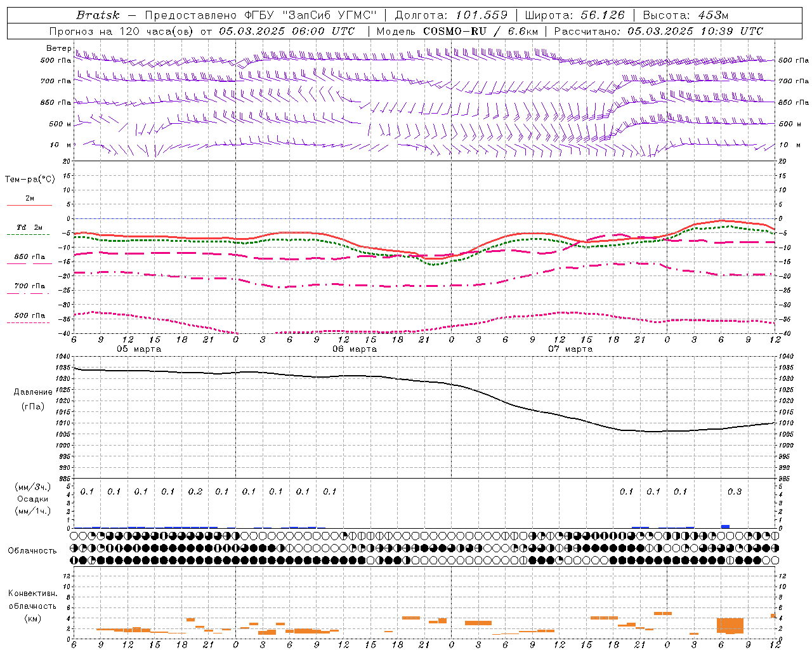
Task: Click the black pressure curve line
Action: pos(424,381)
